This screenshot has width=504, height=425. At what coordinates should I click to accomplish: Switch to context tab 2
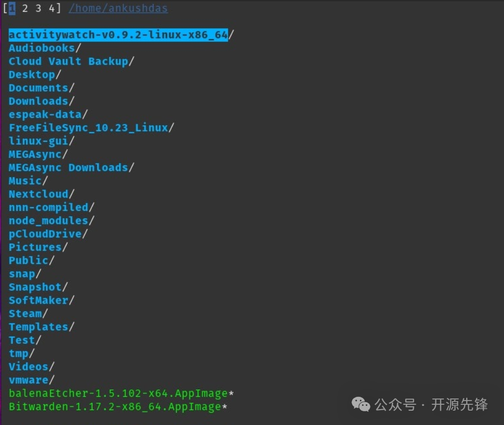pyautogui.click(x=25, y=8)
